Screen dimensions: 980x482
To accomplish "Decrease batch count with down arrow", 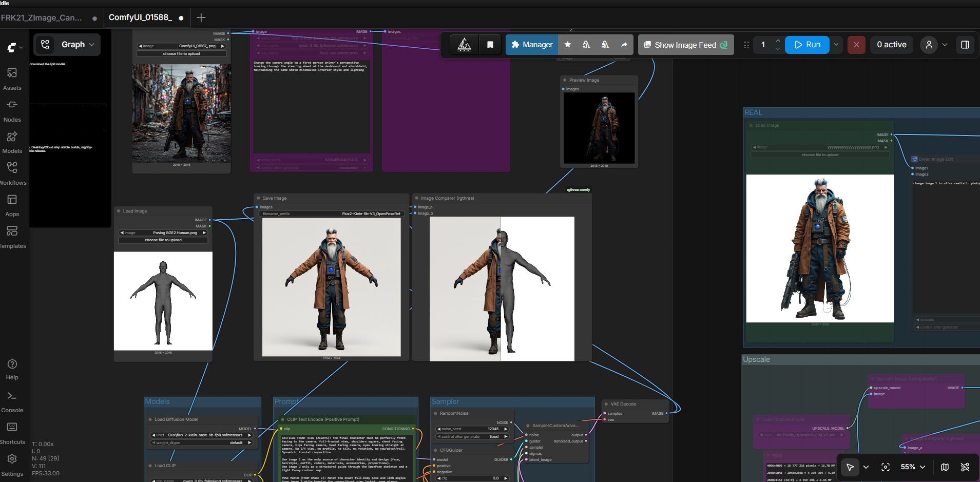I will 778,49.
